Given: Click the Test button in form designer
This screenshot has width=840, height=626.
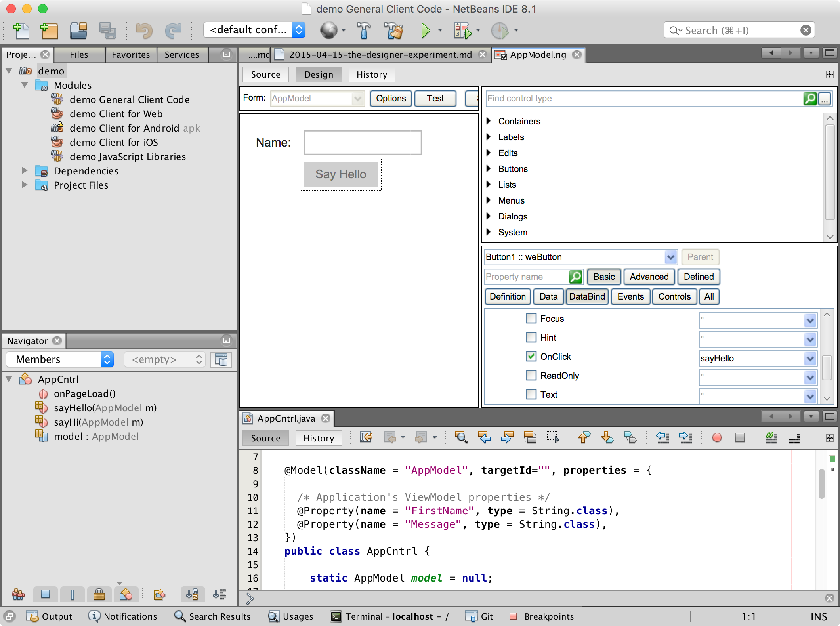Looking at the screenshot, I should 435,98.
